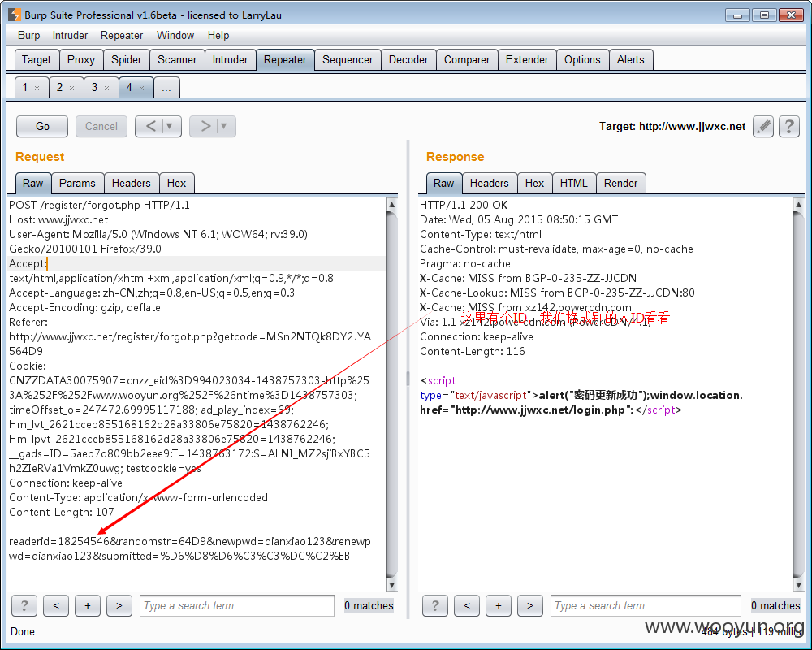Click response scrollbar up arrow
Screen dimensions: 812x650
(x=798, y=204)
